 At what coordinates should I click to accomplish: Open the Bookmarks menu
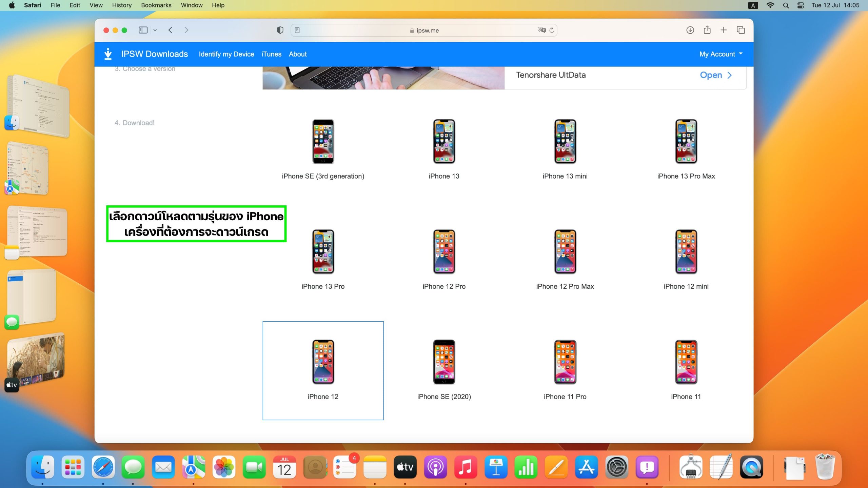156,5
